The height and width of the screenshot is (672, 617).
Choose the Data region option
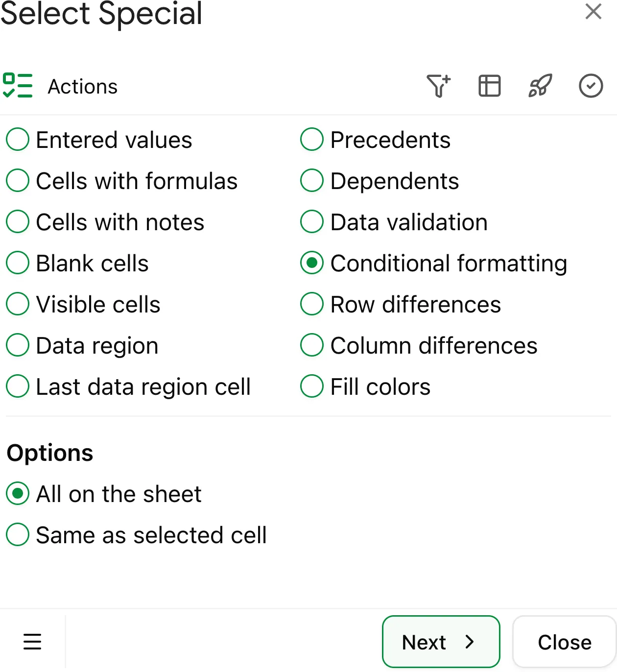point(17,345)
